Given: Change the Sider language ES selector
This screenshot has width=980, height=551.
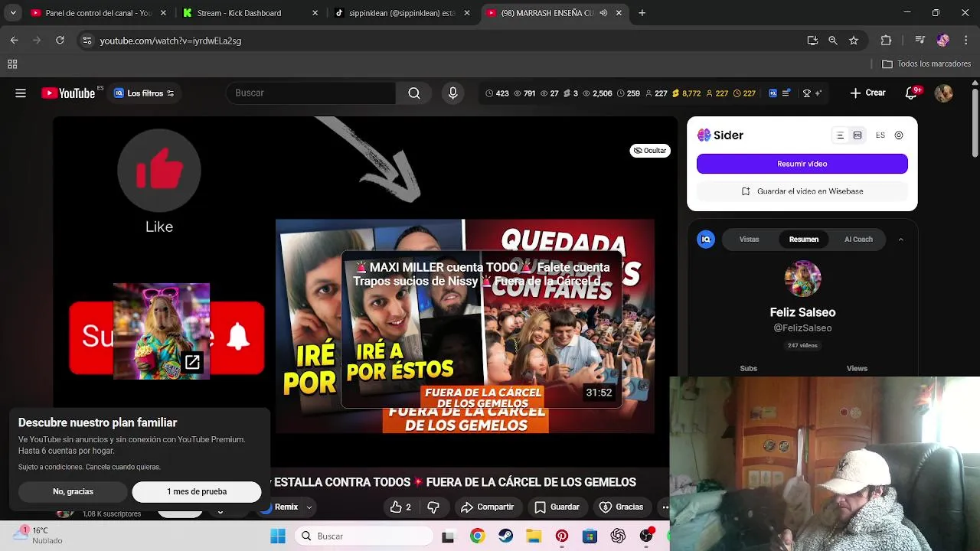Looking at the screenshot, I should pos(880,135).
